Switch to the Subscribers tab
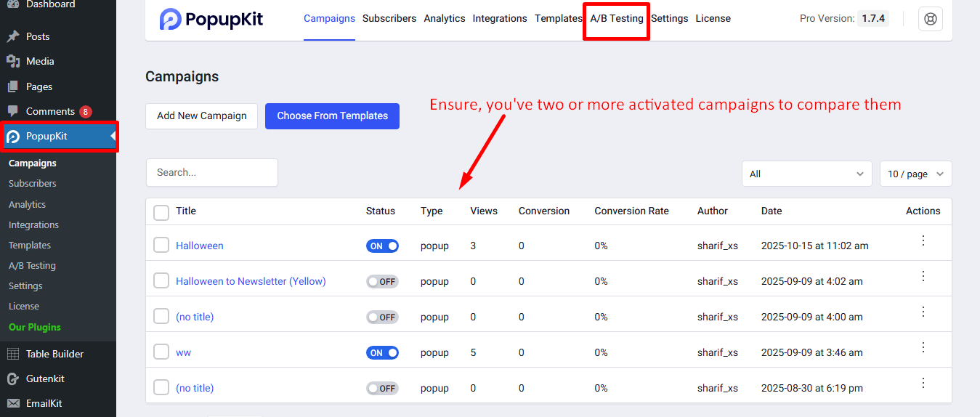Image resolution: width=980 pixels, height=417 pixels. click(389, 18)
